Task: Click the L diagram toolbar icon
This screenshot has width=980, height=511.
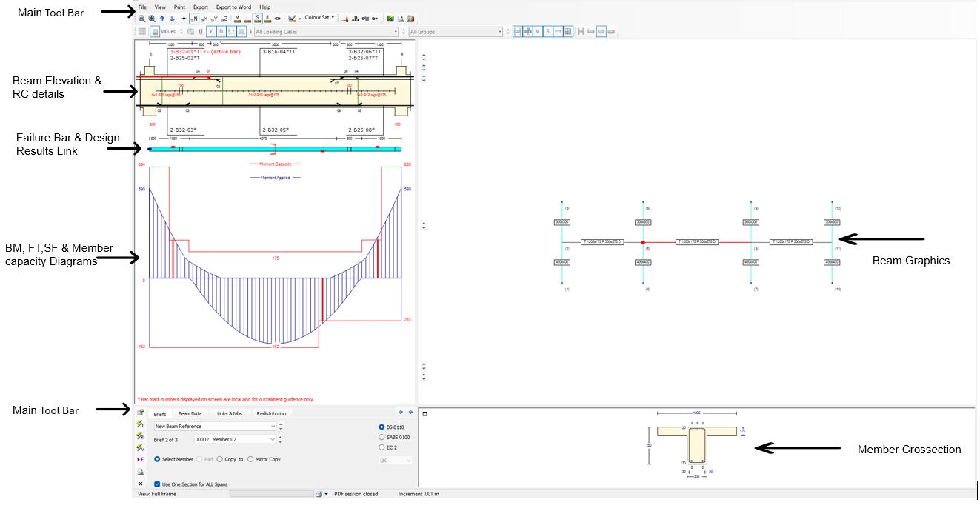Action: pyautogui.click(x=247, y=19)
